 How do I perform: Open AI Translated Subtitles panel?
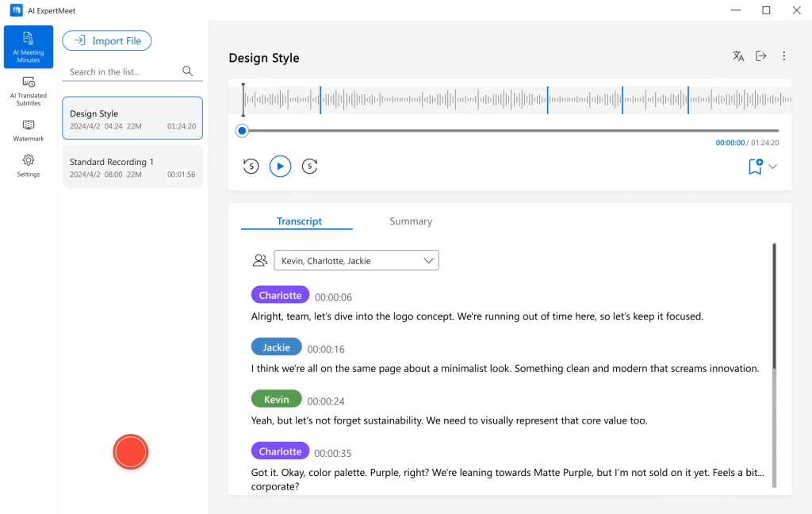(29, 91)
